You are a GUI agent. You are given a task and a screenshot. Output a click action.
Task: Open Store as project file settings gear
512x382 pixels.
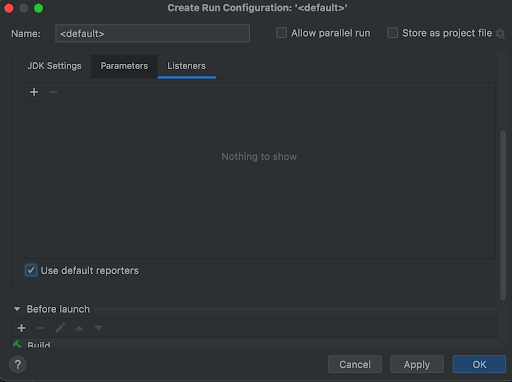(x=500, y=33)
